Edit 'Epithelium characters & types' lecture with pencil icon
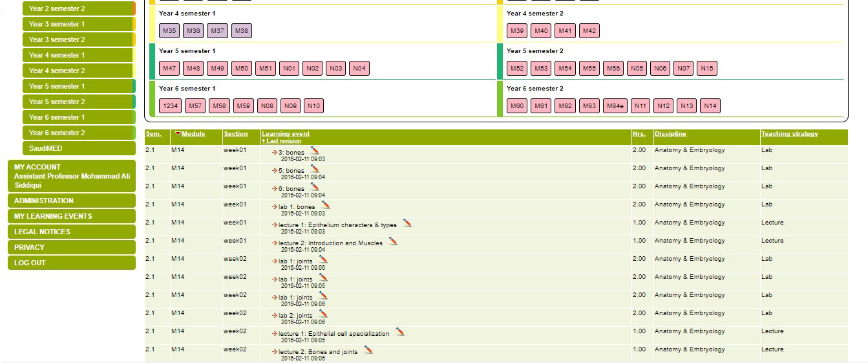 (x=407, y=223)
